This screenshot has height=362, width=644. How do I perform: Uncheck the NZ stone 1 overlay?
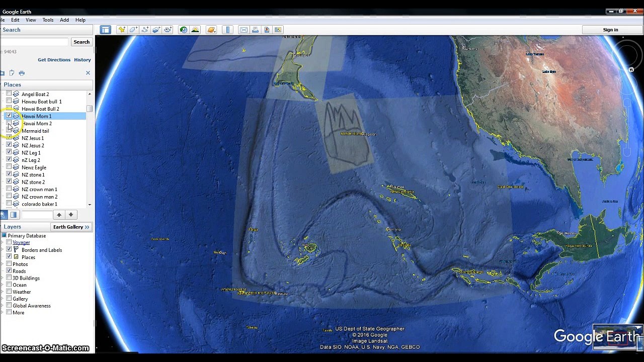tap(9, 174)
